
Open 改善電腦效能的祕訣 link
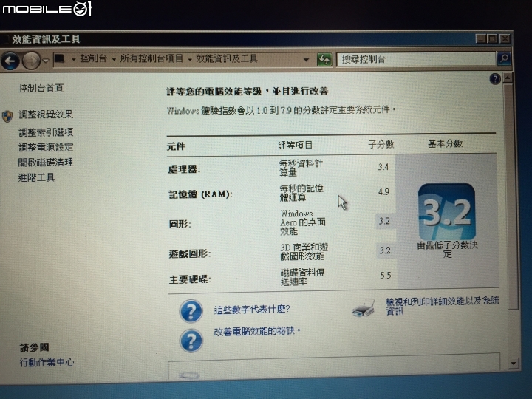pyautogui.click(x=257, y=331)
